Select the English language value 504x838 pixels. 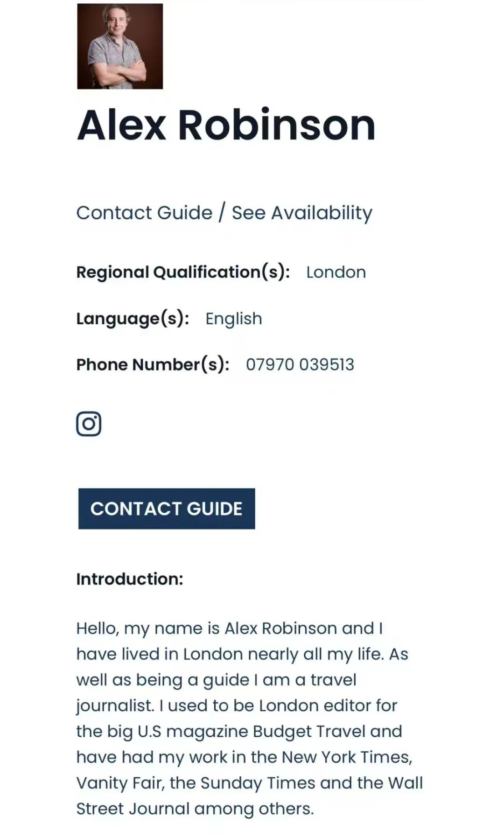(x=234, y=319)
